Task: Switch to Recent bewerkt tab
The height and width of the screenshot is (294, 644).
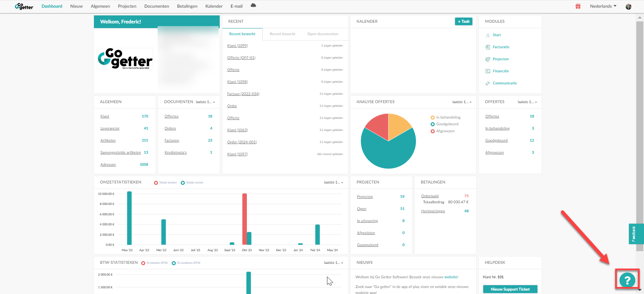Action: [x=242, y=34]
